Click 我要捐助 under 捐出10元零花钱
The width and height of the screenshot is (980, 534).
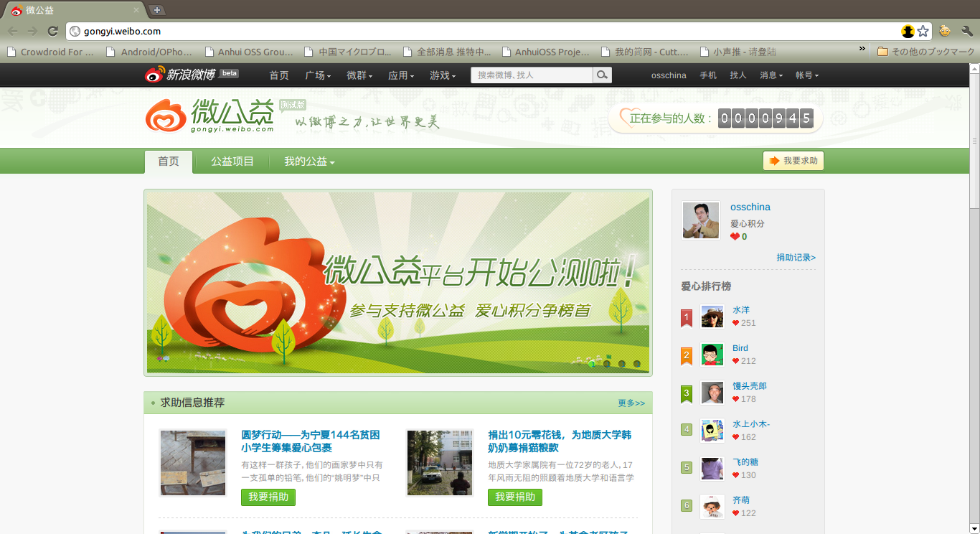click(x=515, y=497)
